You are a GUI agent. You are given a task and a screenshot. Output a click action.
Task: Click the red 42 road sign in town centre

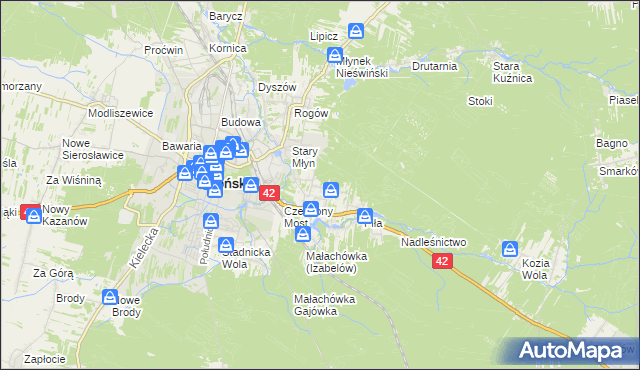(269, 193)
